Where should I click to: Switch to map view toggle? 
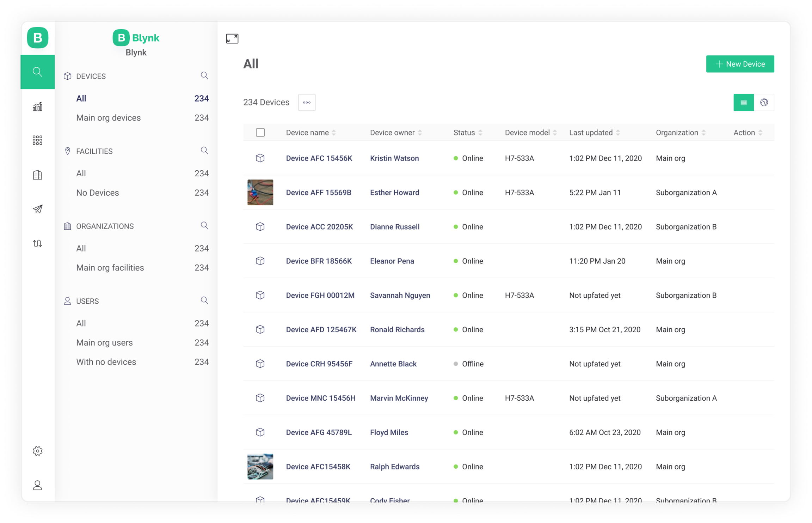764,102
